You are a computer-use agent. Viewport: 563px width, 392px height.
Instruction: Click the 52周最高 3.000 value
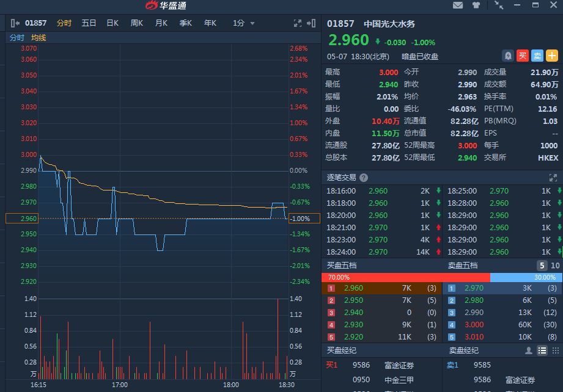click(x=468, y=145)
